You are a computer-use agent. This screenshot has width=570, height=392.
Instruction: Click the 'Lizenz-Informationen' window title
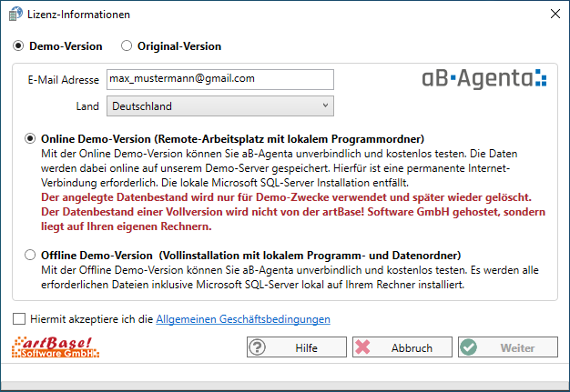click(78, 15)
